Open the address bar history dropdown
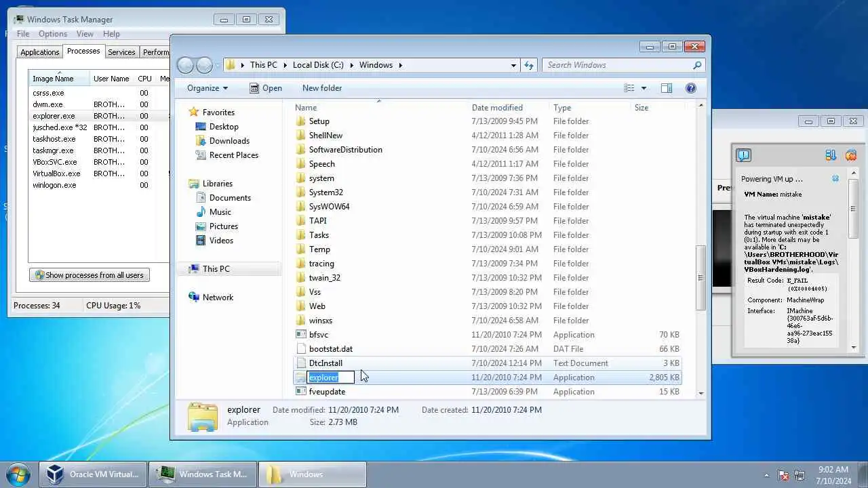Viewport: 868px width, 488px height. [x=513, y=65]
